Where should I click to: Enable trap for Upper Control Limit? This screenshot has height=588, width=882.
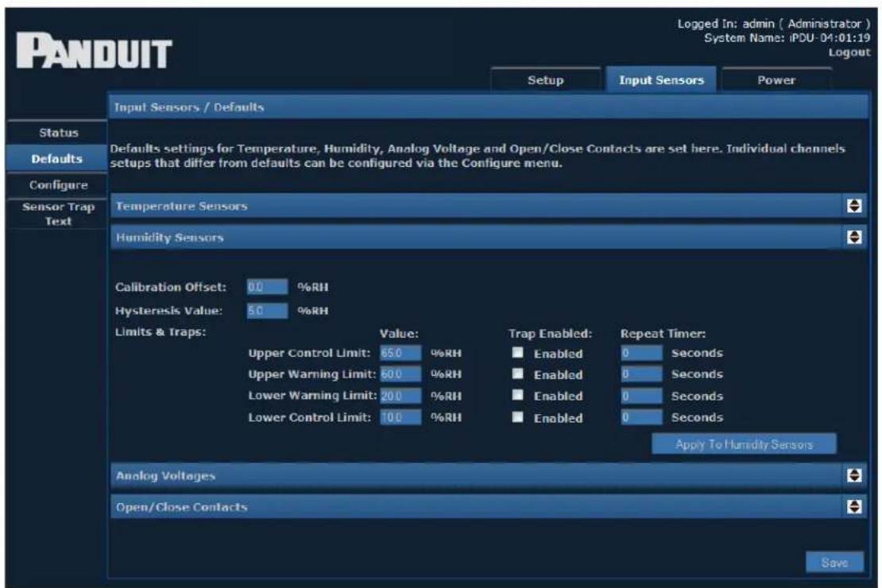pyautogui.click(x=517, y=352)
